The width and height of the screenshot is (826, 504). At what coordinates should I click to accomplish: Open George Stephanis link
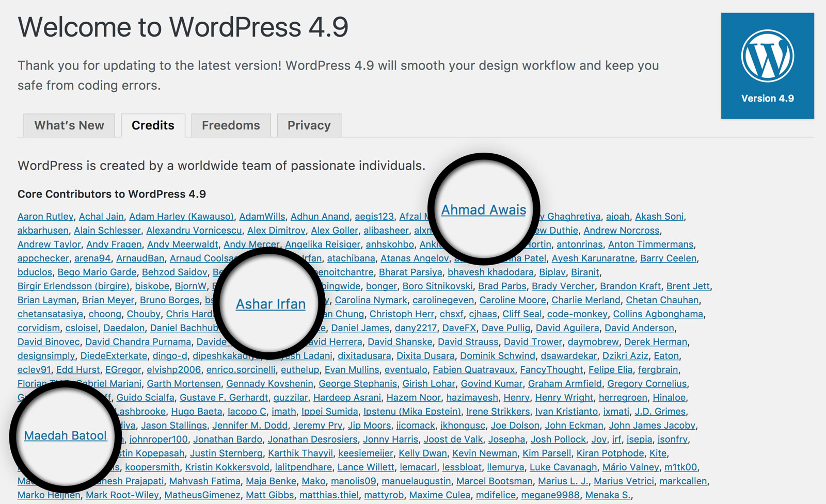point(358,384)
